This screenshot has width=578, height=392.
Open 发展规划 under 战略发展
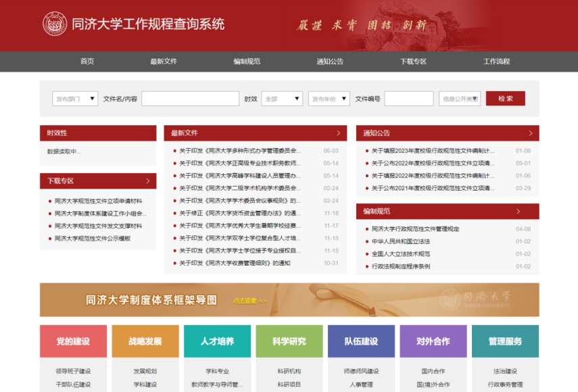tap(145, 371)
